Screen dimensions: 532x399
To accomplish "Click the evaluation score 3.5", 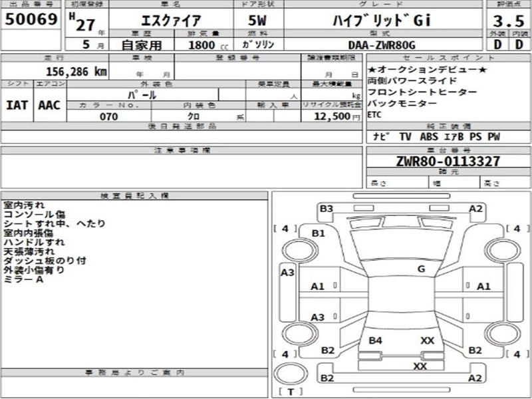I will (x=509, y=21).
